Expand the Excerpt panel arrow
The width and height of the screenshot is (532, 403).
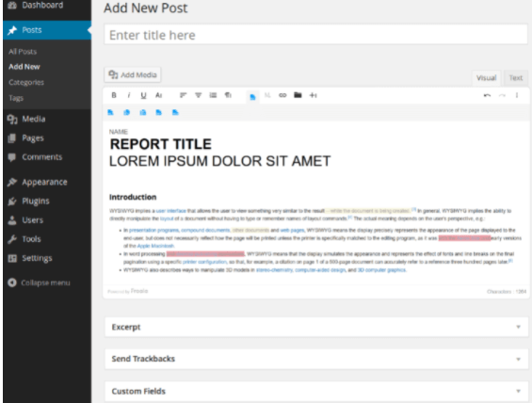(518, 327)
